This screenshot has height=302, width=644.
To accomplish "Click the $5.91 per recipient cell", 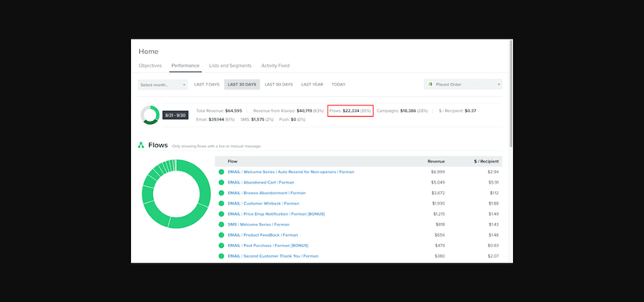I will (493, 183).
